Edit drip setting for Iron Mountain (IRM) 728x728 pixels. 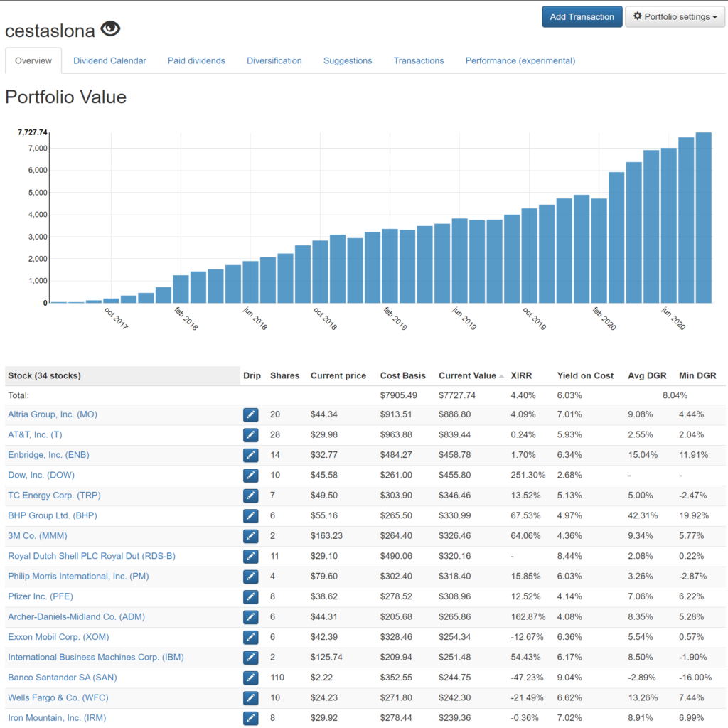click(x=251, y=718)
